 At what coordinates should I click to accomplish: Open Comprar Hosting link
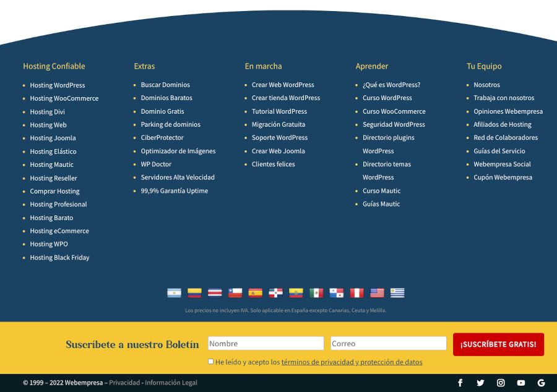(54, 191)
